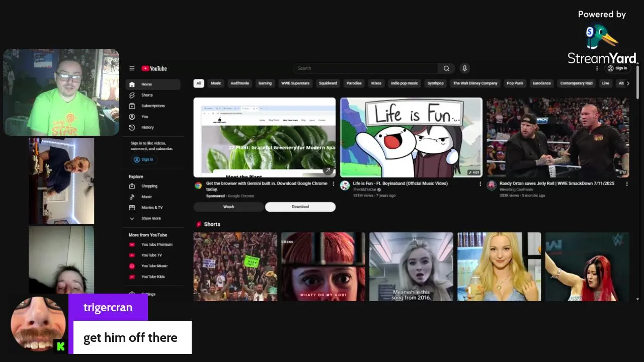Select the Pop Punk chip

[x=515, y=83]
